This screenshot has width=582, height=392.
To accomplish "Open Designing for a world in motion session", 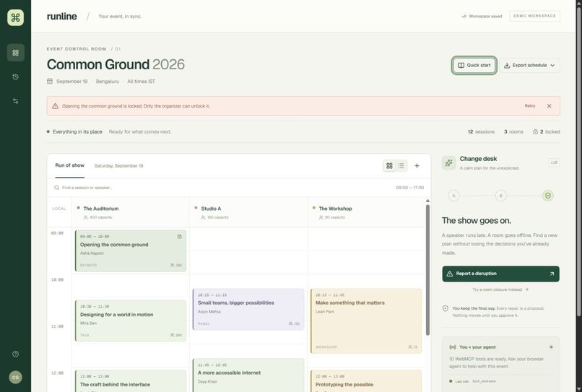I will tap(131, 321).
